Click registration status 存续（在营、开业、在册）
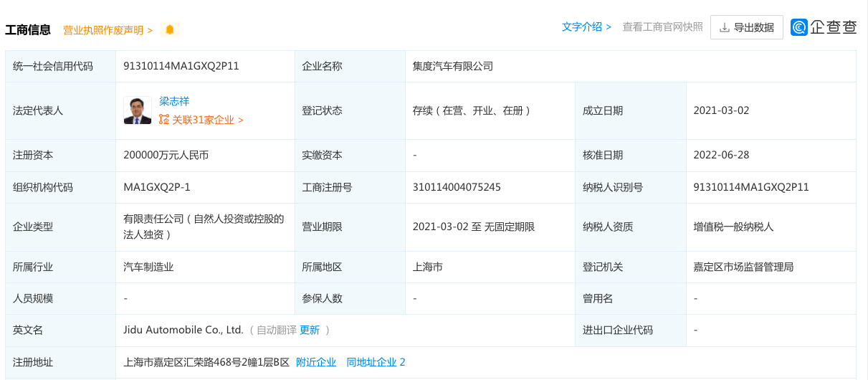868x380 pixels. coord(474,110)
